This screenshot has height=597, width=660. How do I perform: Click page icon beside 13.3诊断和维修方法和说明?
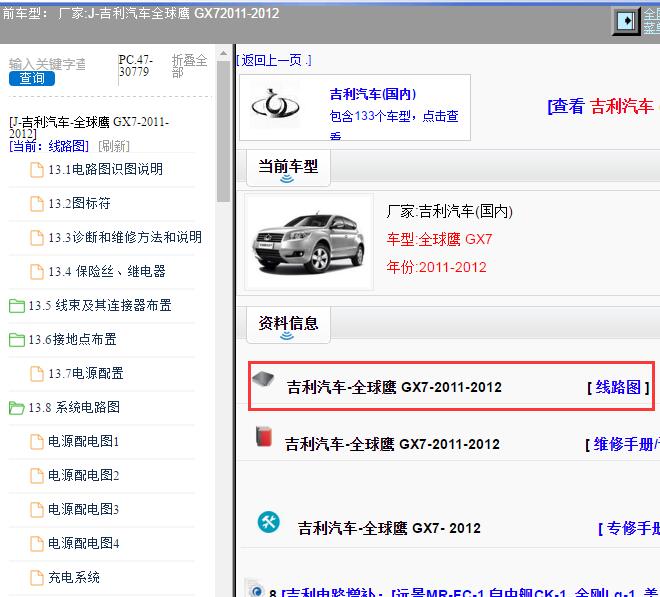click(x=37, y=238)
